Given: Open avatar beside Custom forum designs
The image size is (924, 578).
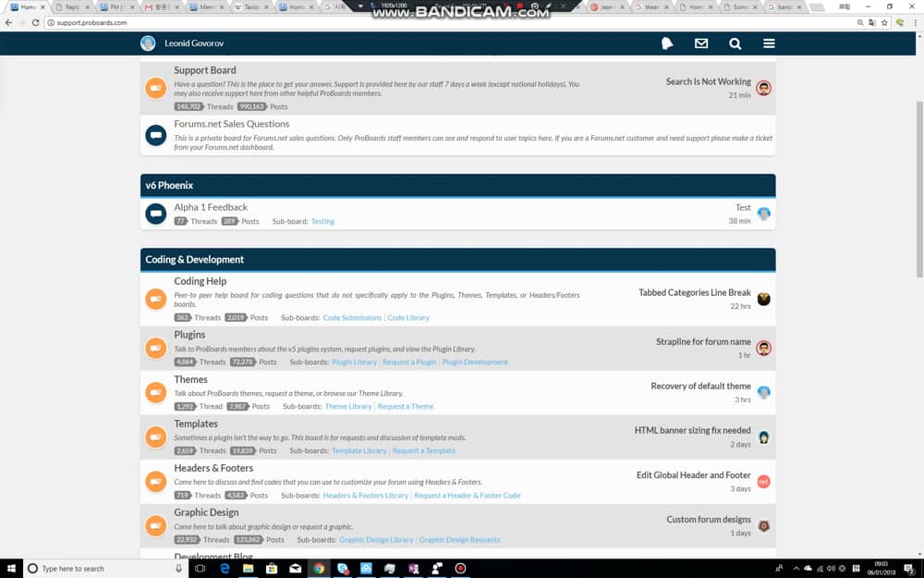Looking at the screenshot, I should tap(764, 526).
